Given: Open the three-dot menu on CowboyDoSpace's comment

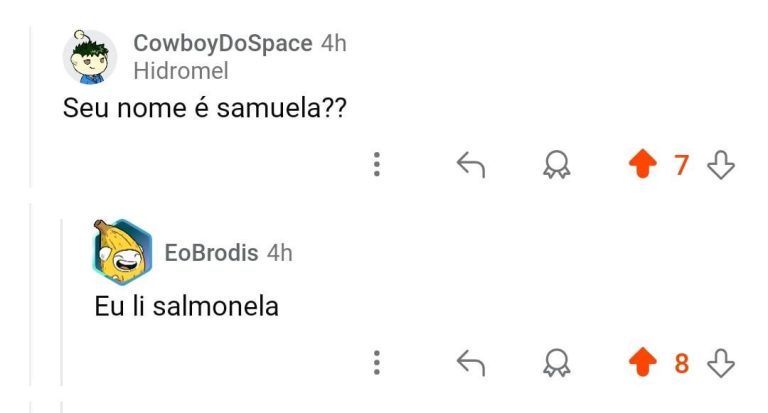Looking at the screenshot, I should [x=377, y=165].
